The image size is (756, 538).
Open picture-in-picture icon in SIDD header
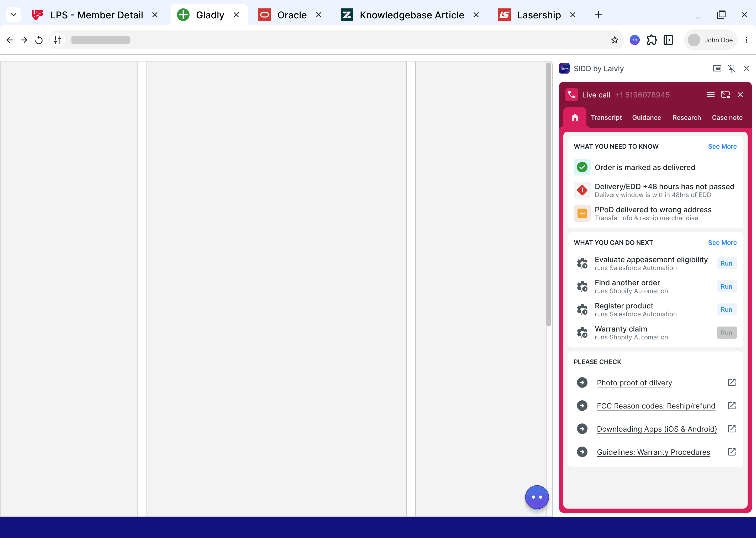717,69
